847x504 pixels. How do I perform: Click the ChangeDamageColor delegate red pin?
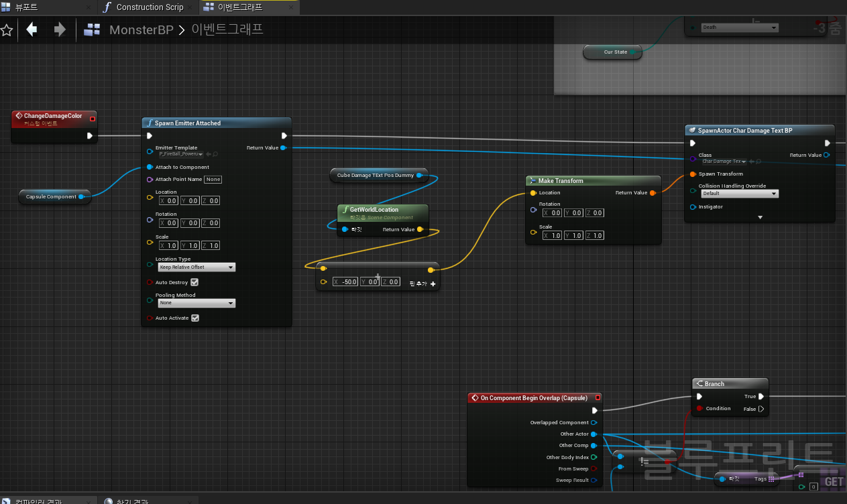click(x=92, y=119)
